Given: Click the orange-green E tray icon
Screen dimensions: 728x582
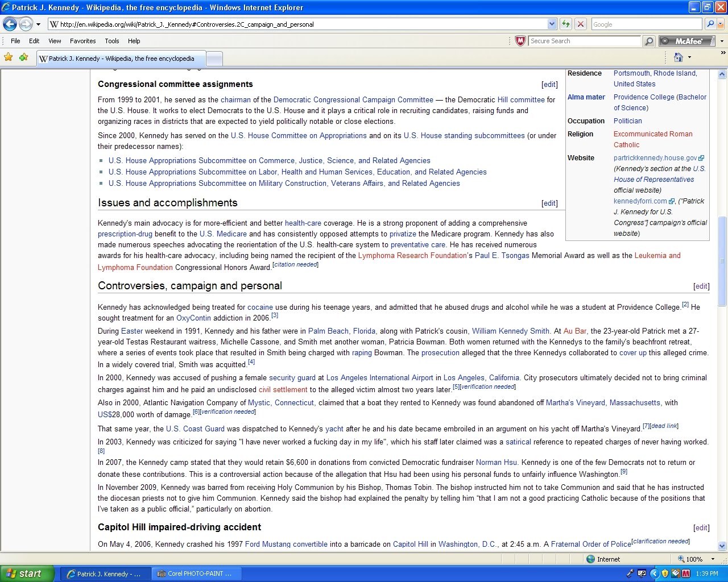Looking at the screenshot, I should coord(676,573).
